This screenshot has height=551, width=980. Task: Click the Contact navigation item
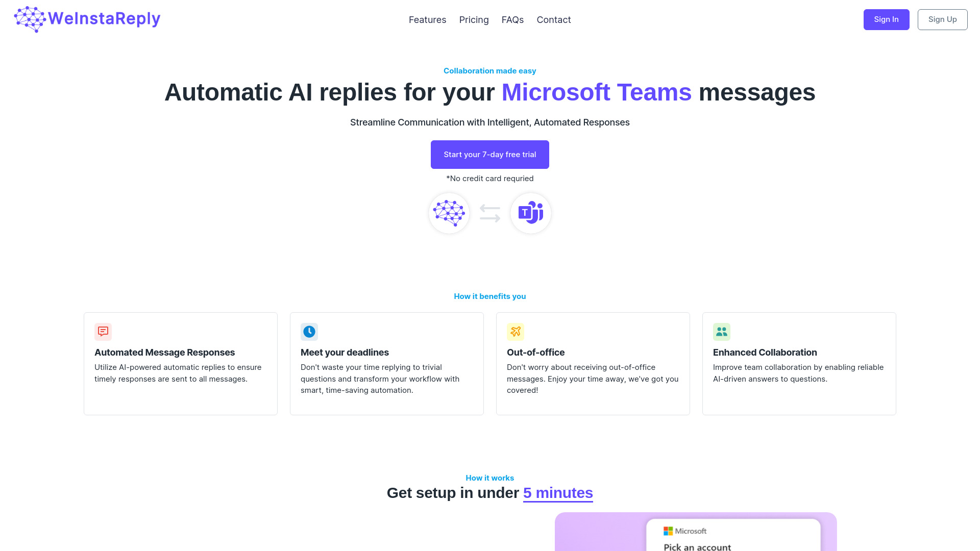(x=553, y=19)
